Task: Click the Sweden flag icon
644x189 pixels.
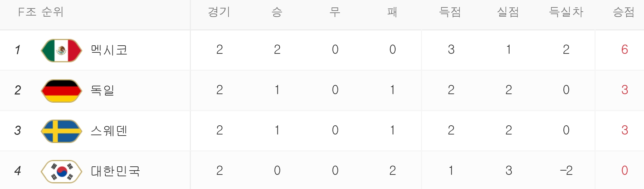Action: tap(62, 131)
